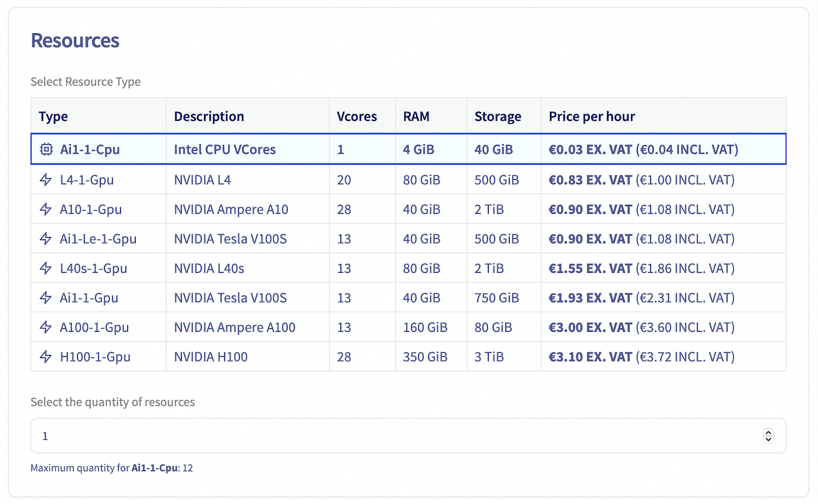The image size is (818, 504).
Task: Click the lightning icon beside A10-1-Gpu
Action: 46,209
